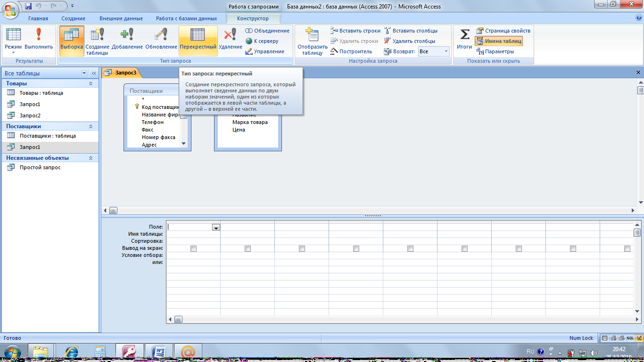Open Работа с базами данных tab

coord(187,18)
